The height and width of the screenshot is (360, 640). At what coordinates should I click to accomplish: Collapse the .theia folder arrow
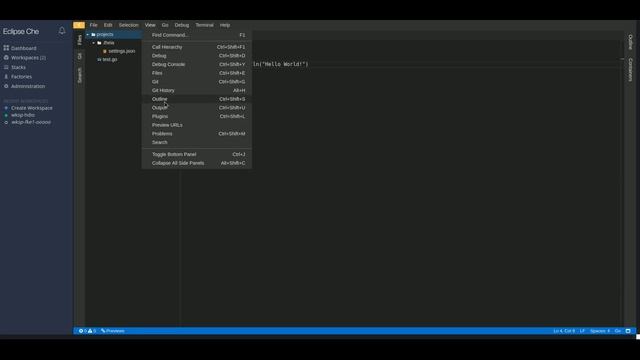click(93, 43)
